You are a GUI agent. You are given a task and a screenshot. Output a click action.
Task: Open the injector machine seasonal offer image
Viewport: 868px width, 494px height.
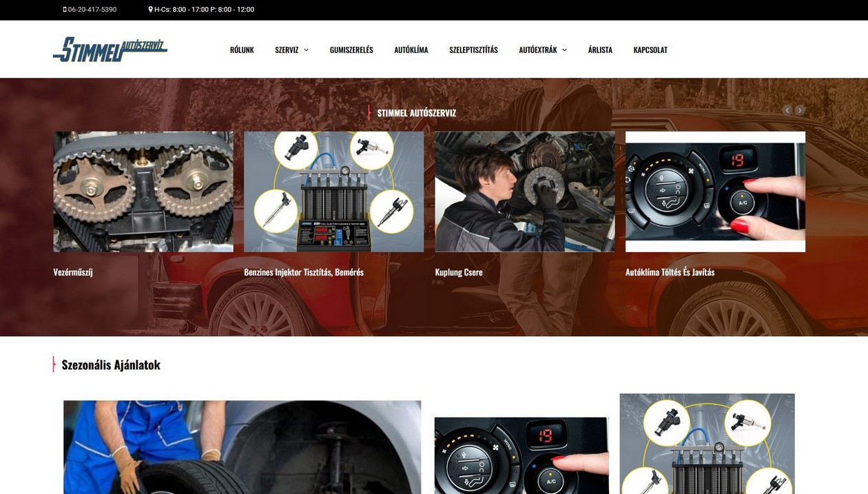tap(707, 444)
